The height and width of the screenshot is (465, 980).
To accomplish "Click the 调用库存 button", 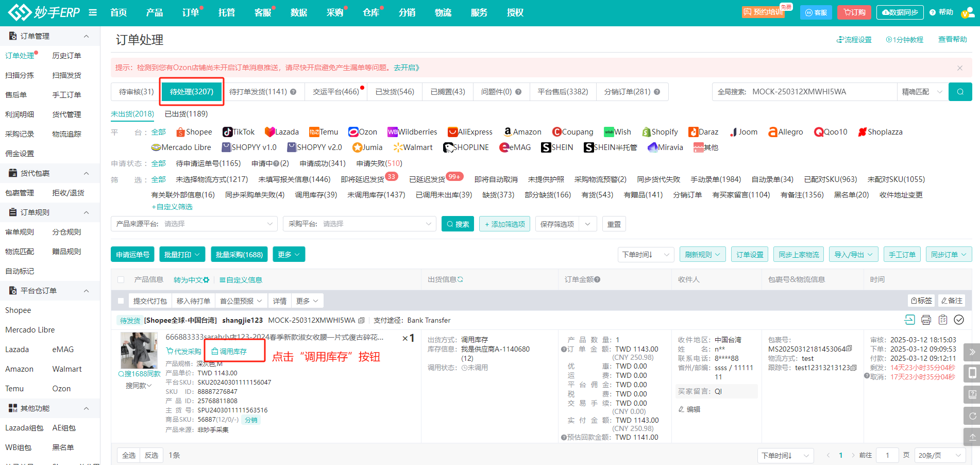I will 229,352.
